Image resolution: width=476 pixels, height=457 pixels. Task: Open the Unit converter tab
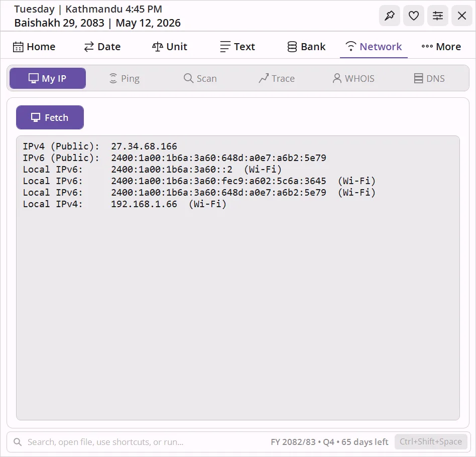[x=169, y=47]
